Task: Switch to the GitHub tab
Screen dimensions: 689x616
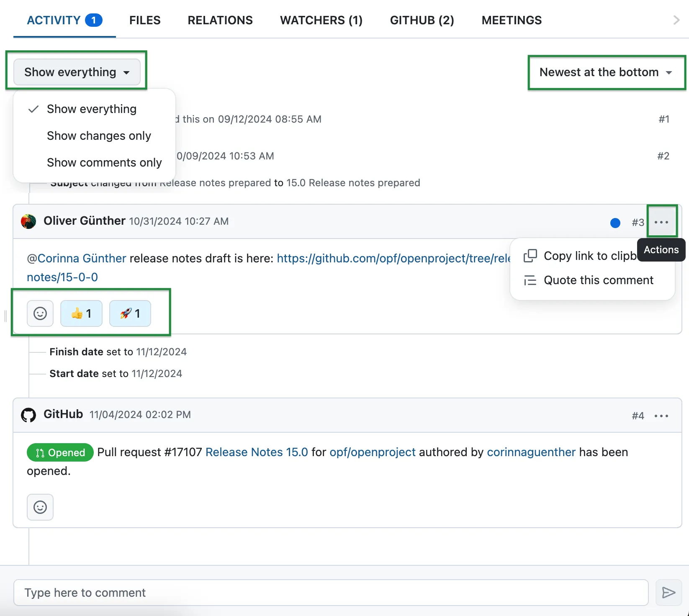Action: click(x=422, y=20)
